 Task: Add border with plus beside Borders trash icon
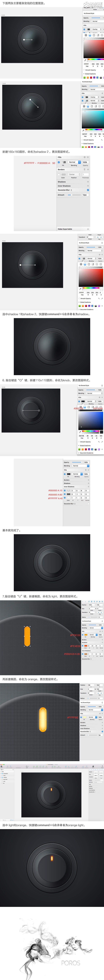coord(88,170)
